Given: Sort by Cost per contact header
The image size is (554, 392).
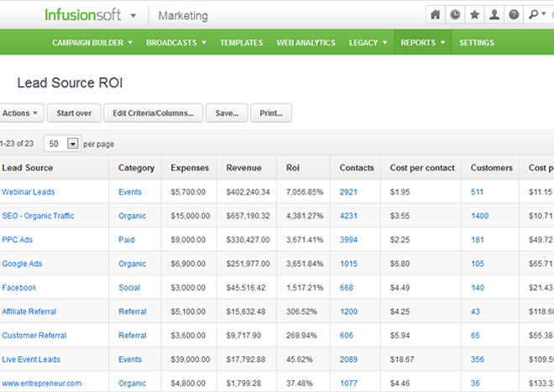Looking at the screenshot, I should point(422,168).
